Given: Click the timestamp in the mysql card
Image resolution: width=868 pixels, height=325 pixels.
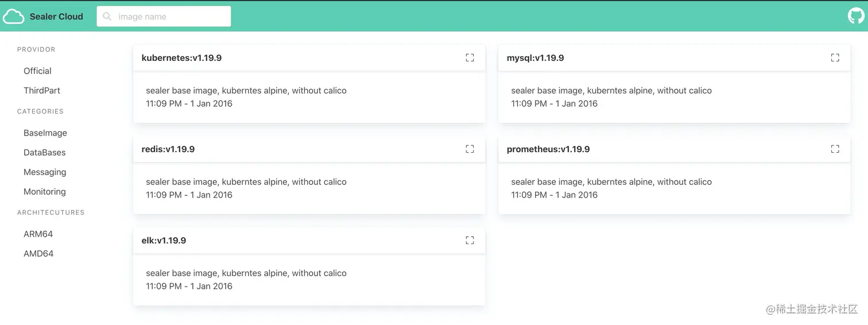Looking at the screenshot, I should point(554,104).
